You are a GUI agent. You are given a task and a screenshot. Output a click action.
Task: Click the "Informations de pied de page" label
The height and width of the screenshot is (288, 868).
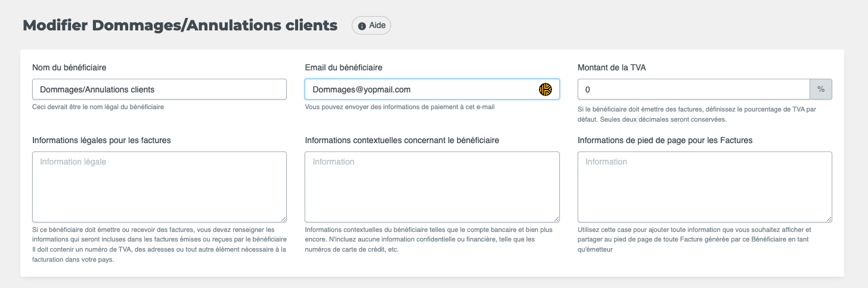665,140
